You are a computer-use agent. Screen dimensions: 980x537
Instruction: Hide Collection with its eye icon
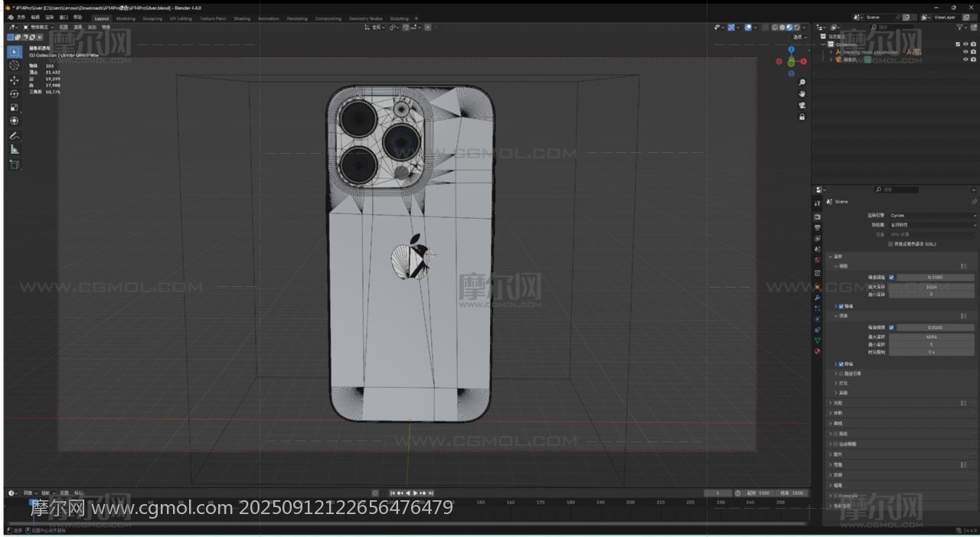pyautogui.click(x=965, y=44)
